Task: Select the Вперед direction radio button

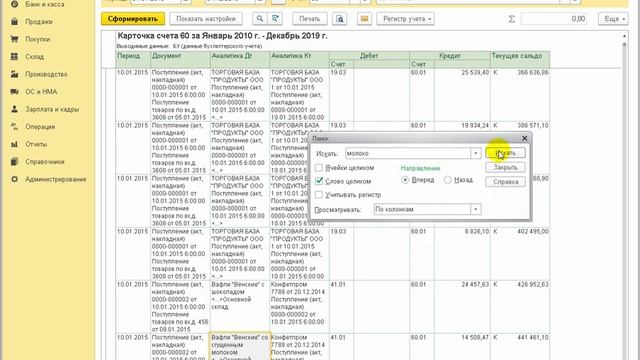Action: tap(405, 180)
